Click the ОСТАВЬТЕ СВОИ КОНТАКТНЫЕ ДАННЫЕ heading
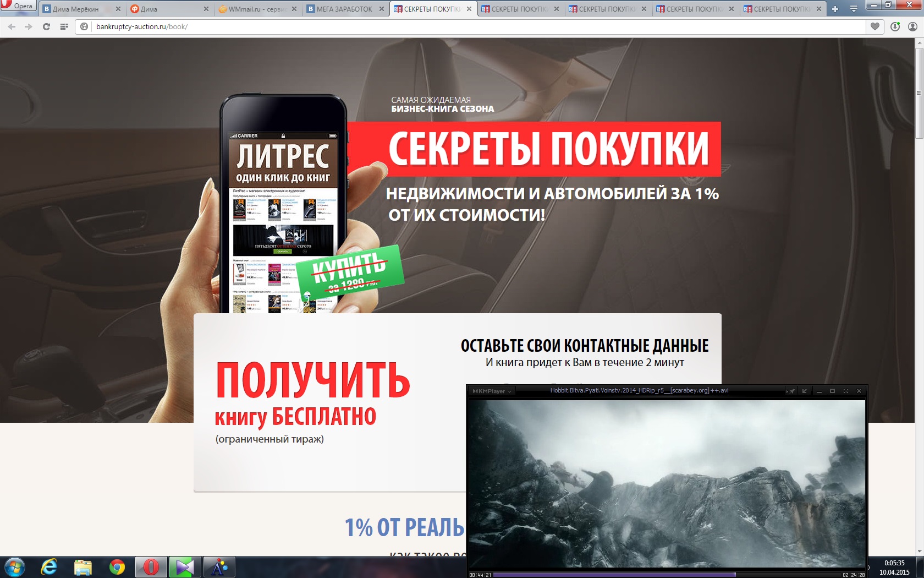The image size is (924, 578). pyautogui.click(x=585, y=346)
